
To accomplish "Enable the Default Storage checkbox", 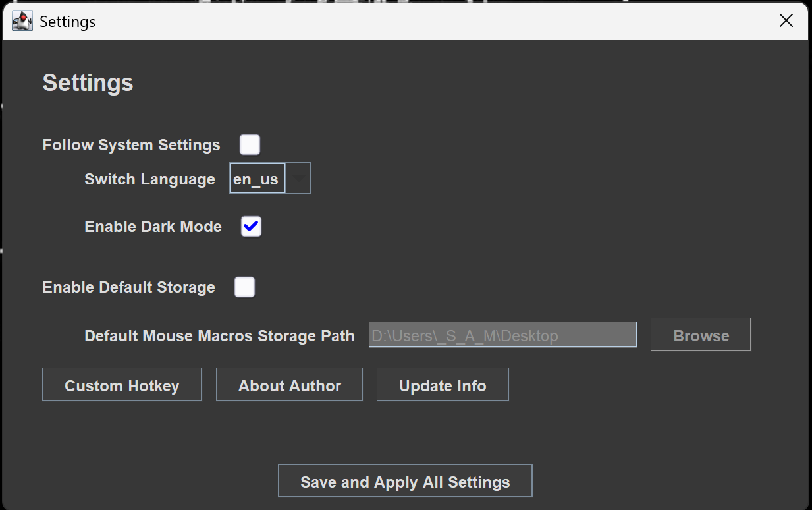I will [244, 287].
